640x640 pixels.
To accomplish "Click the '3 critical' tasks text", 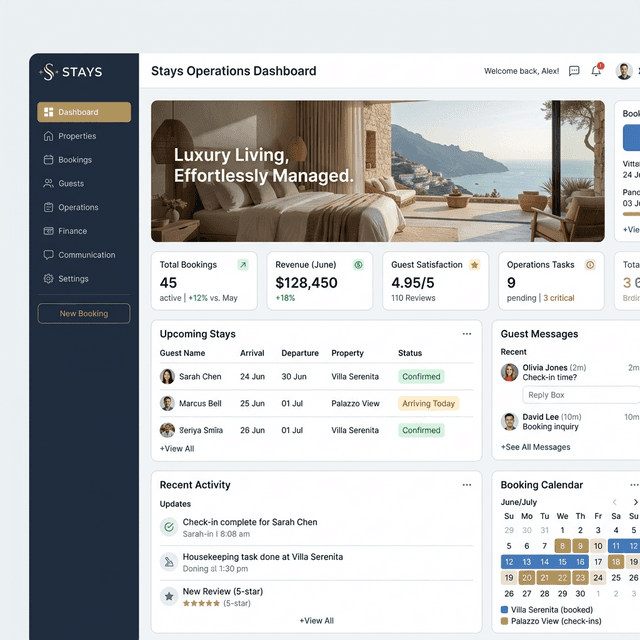I will pyautogui.click(x=559, y=298).
